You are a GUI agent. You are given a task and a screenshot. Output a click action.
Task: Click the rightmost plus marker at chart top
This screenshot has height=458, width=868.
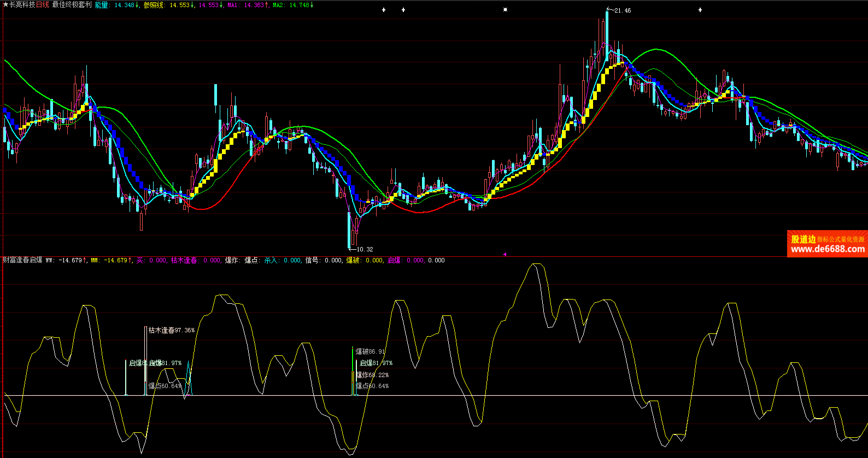click(x=700, y=10)
